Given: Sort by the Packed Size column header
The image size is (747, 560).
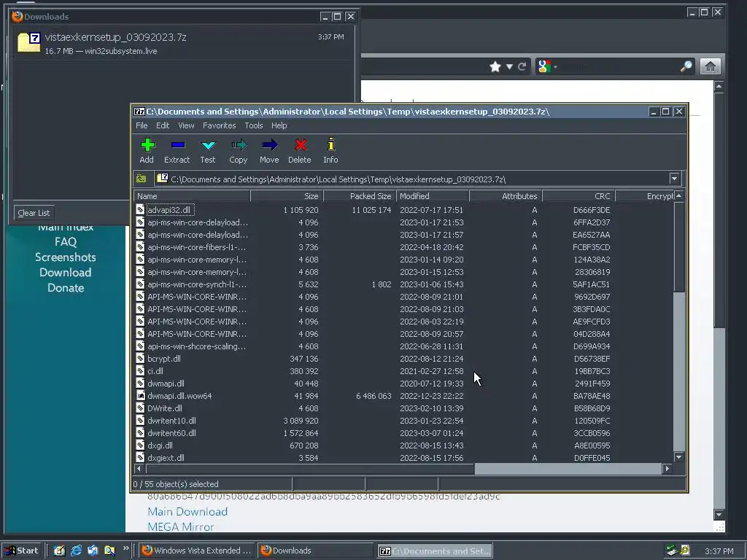Looking at the screenshot, I should [x=360, y=195].
